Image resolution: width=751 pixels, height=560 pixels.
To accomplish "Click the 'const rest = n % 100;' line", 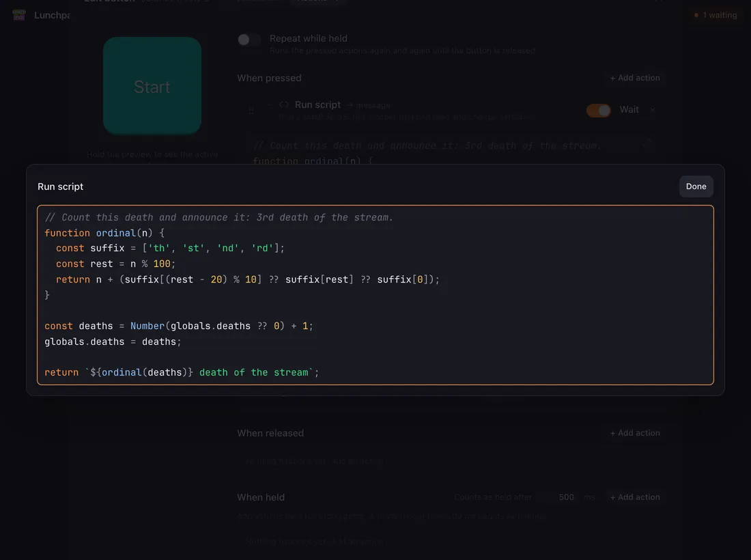I will 115,264.
